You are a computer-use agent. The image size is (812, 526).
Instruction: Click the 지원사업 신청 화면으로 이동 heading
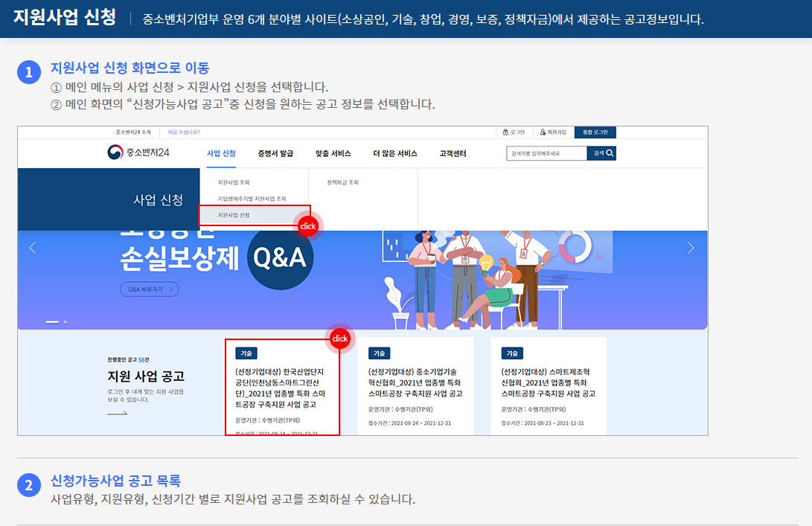[130, 68]
